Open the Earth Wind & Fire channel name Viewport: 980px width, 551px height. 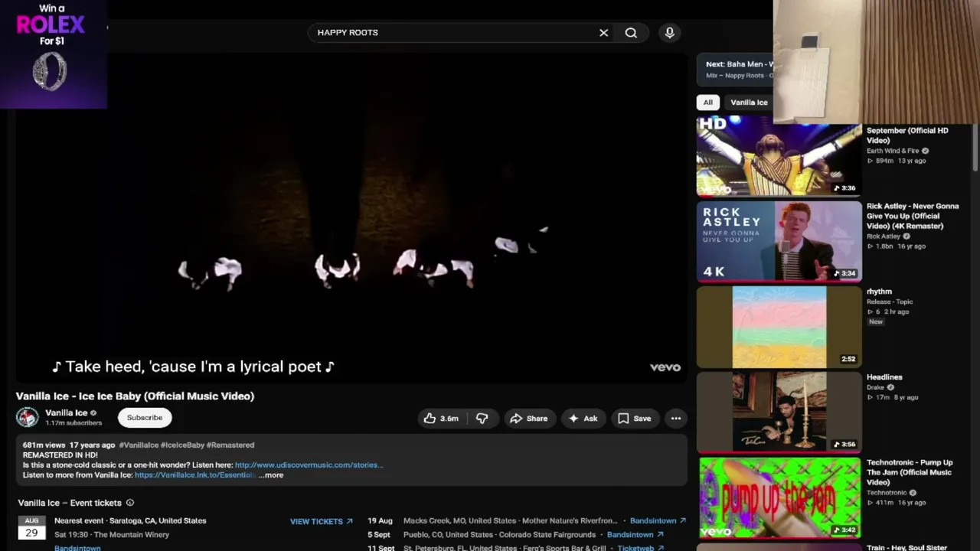pyautogui.click(x=893, y=151)
